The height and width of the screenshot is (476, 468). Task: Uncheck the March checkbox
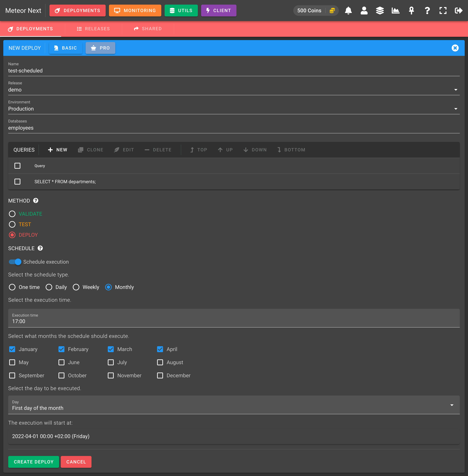[111, 349]
